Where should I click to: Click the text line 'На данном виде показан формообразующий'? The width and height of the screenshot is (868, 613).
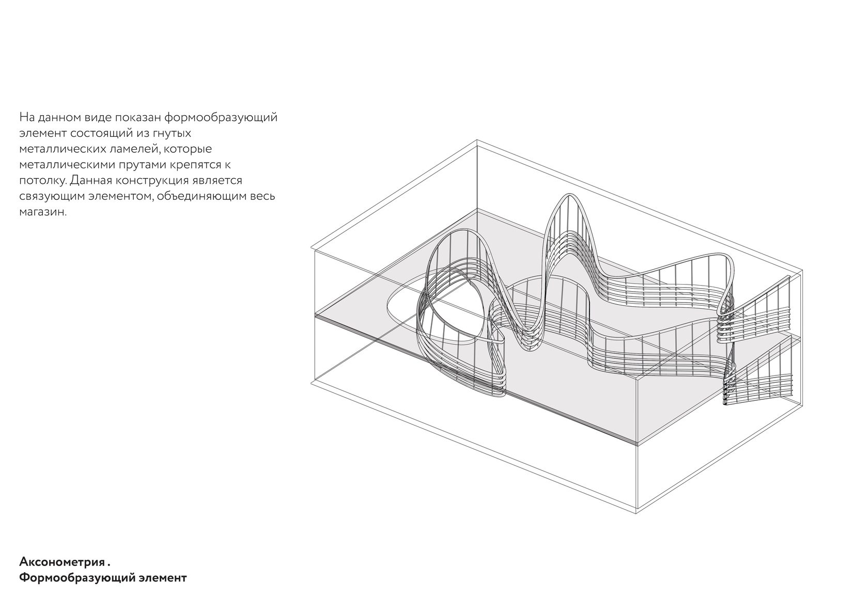click(148, 118)
